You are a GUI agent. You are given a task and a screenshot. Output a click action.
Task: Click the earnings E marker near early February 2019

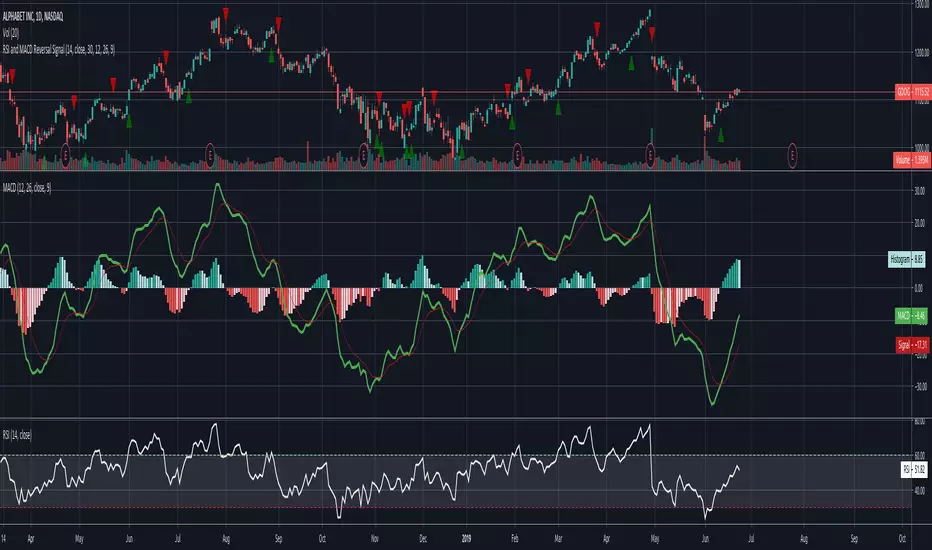coord(517,155)
